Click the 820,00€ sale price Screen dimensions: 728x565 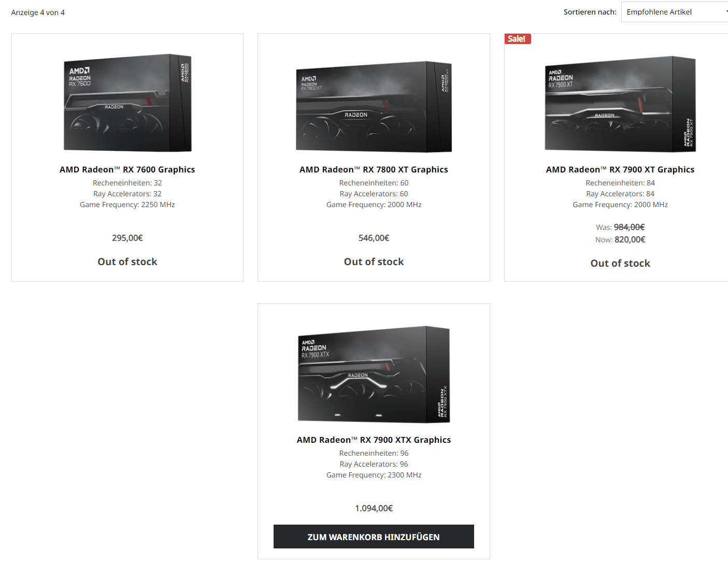coord(630,239)
